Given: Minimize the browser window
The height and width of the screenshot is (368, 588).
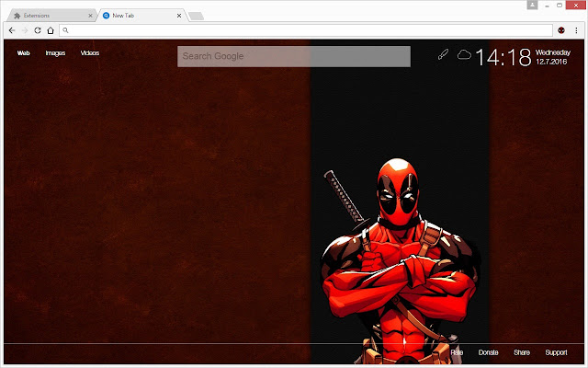Looking at the screenshot, I should (548, 6).
